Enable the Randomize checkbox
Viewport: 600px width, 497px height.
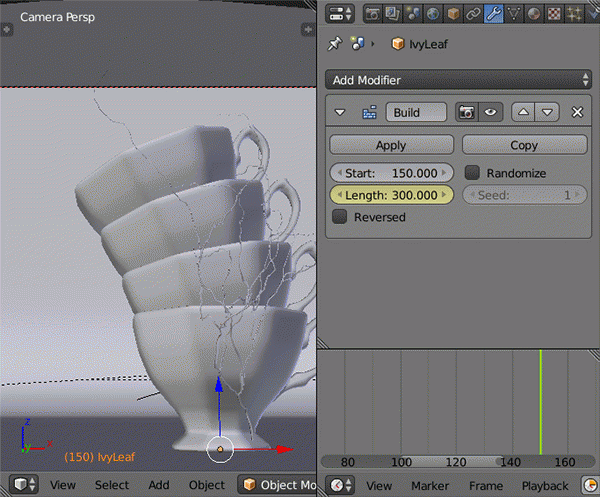point(473,173)
